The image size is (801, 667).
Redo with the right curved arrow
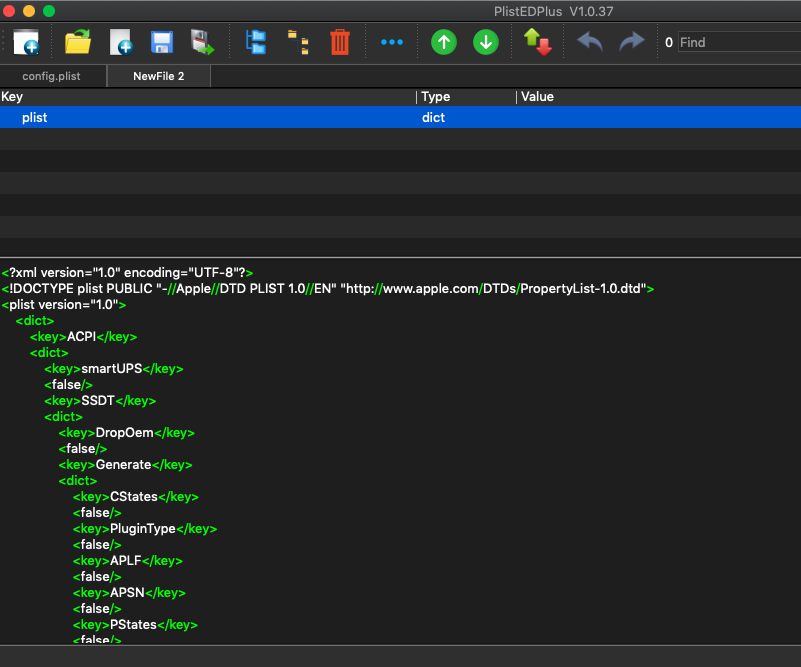click(632, 42)
